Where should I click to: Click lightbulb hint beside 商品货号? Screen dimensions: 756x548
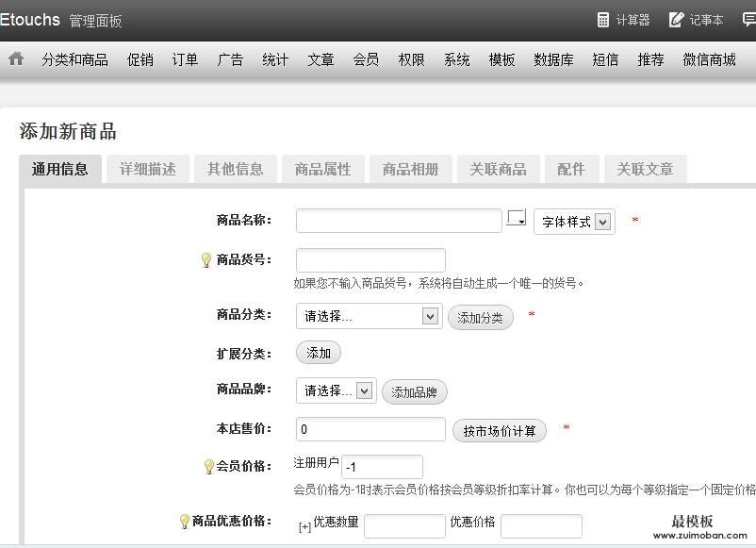207,260
